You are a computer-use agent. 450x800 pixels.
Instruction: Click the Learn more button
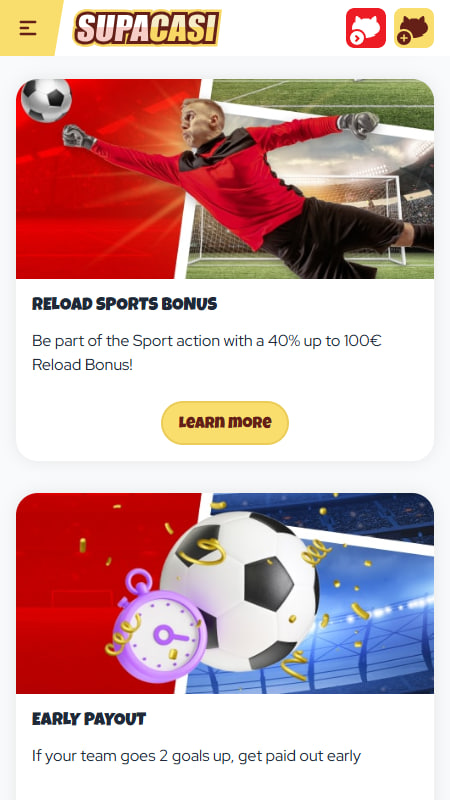(225, 422)
